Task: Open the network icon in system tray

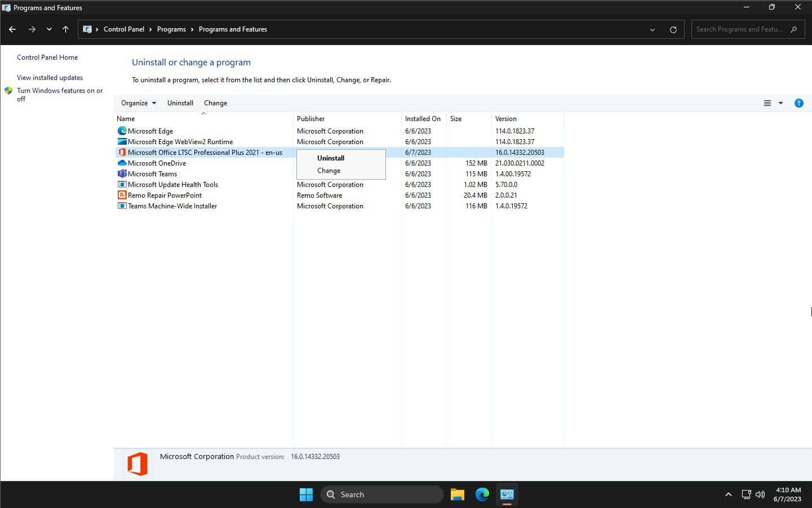Action: click(x=746, y=494)
